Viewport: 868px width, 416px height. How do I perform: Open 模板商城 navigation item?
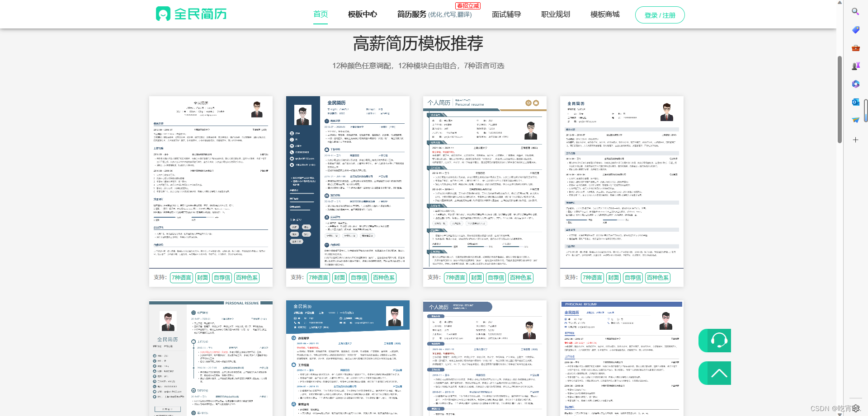605,14
